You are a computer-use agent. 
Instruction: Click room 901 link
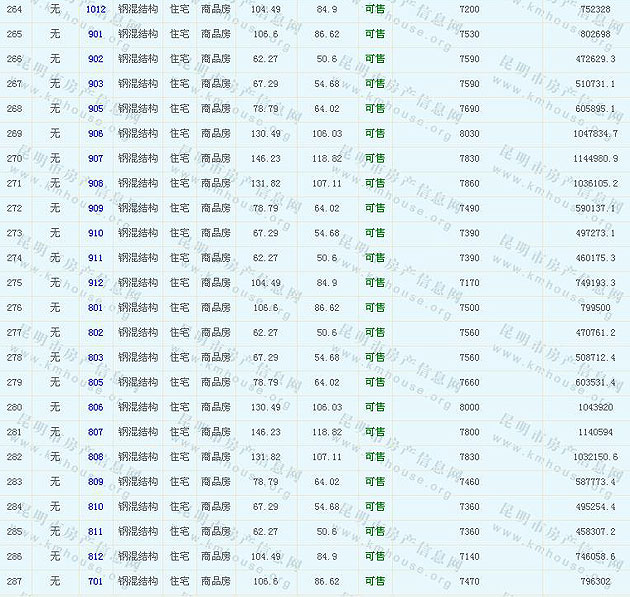[x=96, y=34]
